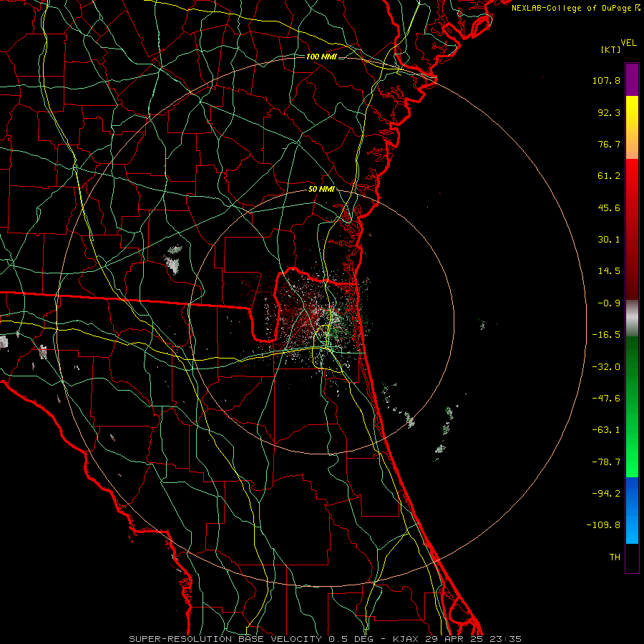Click the 61.2 velocity scale value
Image resolution: width=644 pixels, height=644 pixels.
click(609, 176)
